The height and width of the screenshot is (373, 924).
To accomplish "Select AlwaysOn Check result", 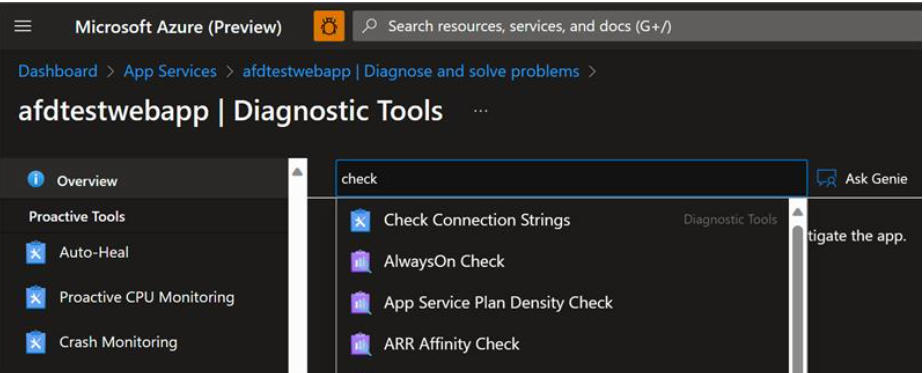I will (x=564, y=262).
